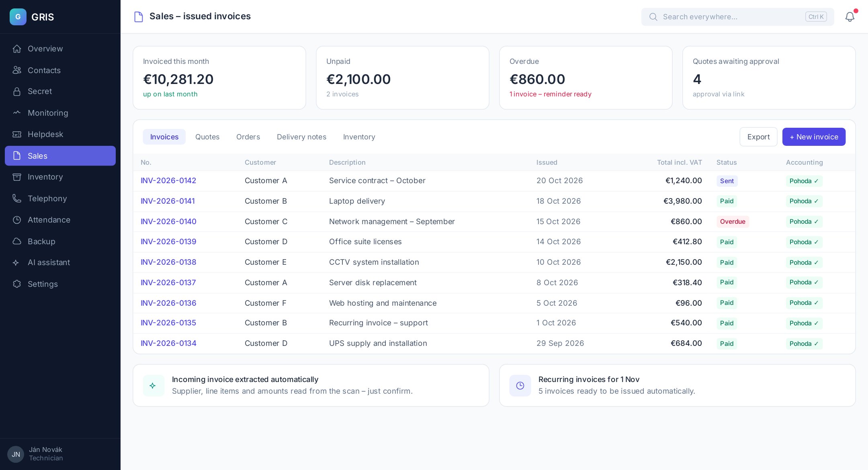868x470 pixels.
Task: Switch to the Invoices tab
Action: pos(164,137)
